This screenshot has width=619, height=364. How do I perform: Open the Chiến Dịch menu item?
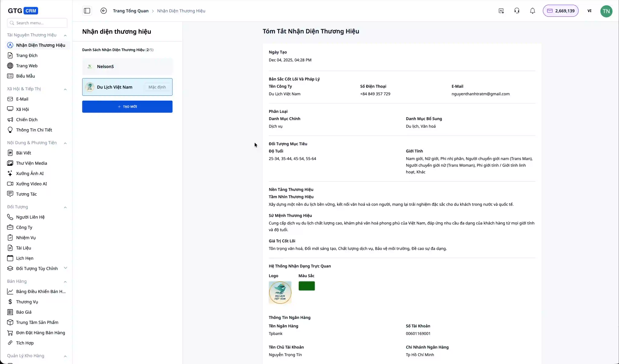tap(26, 120)
